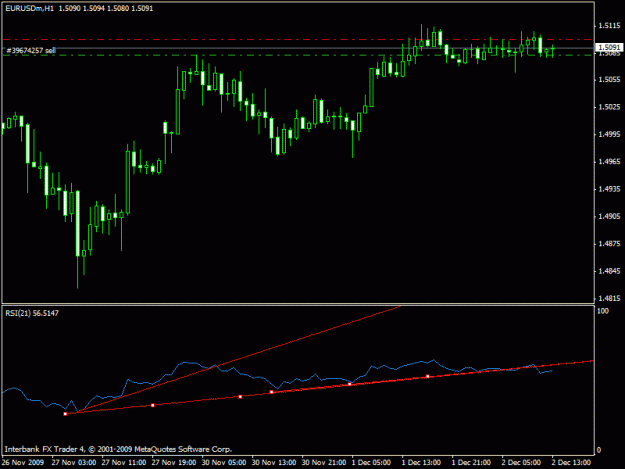Click the RSI scale value 100
The width and height of the screenshot is (625, 469).
point(603,311)
